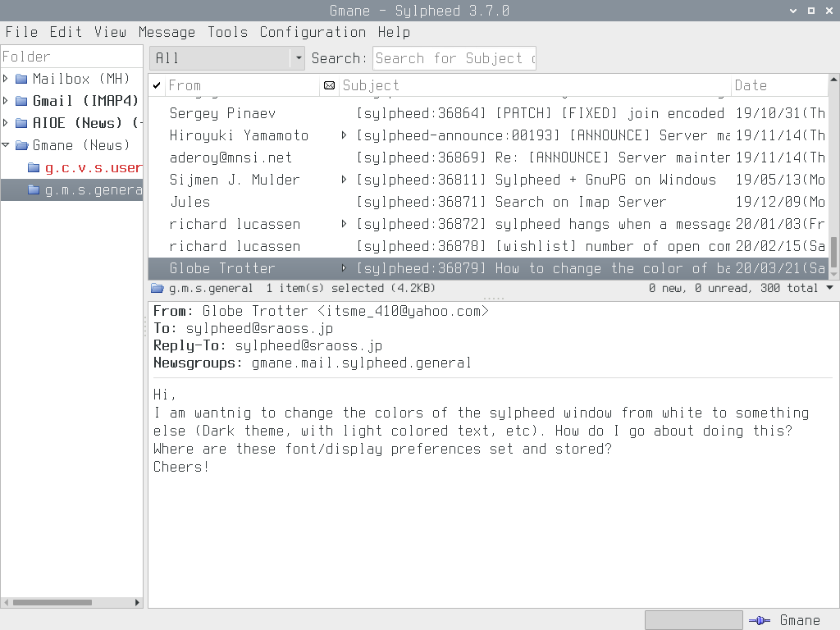Open the Help menu
This screenshot has height=630, width=840.
coord(394,32)
